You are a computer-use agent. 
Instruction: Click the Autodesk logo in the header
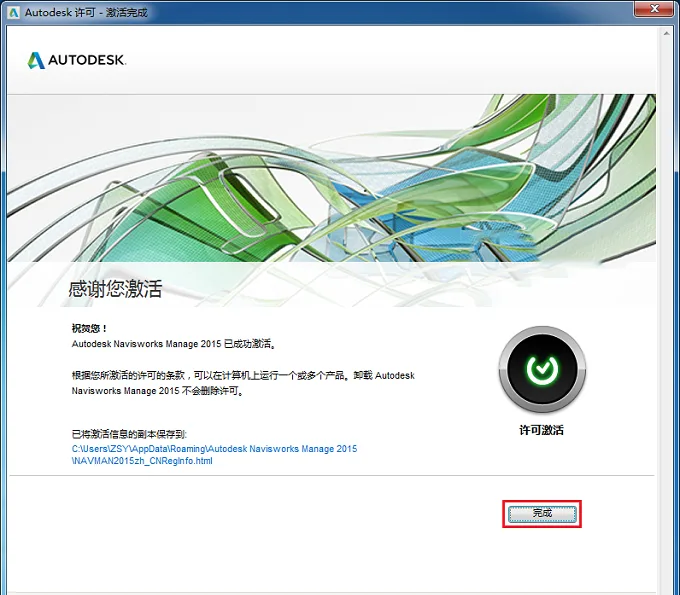click(77, 60)
